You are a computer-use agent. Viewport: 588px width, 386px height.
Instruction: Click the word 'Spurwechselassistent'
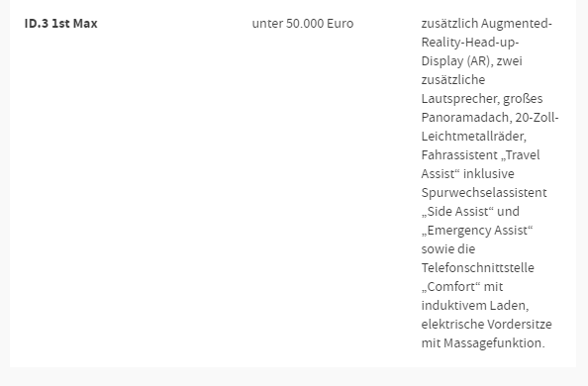[484, 193]
